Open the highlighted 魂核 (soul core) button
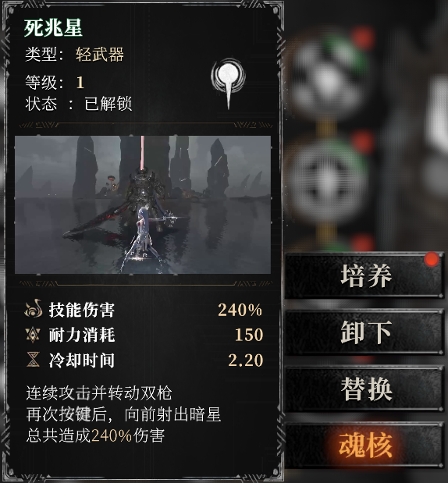448x483 pixels. click(x=364, y=446)
